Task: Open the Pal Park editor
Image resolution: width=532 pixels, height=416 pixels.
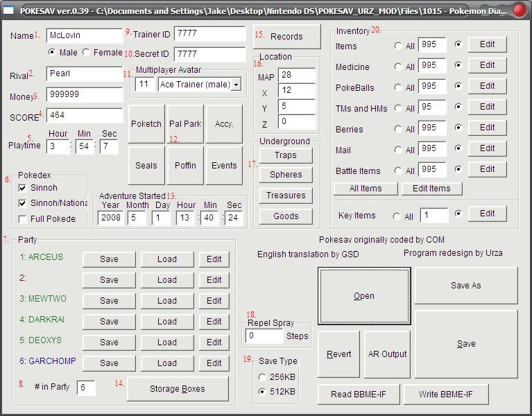Action: (x=185, y=124)
